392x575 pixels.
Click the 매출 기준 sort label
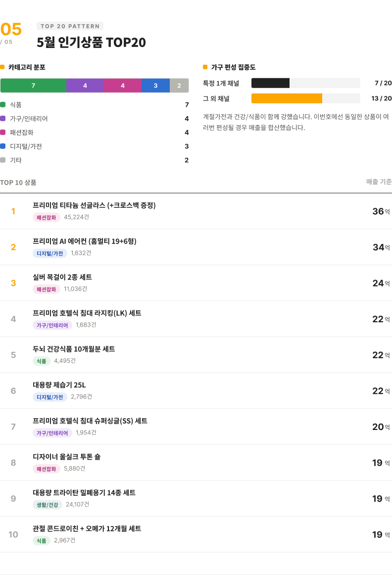coord(379,182)
